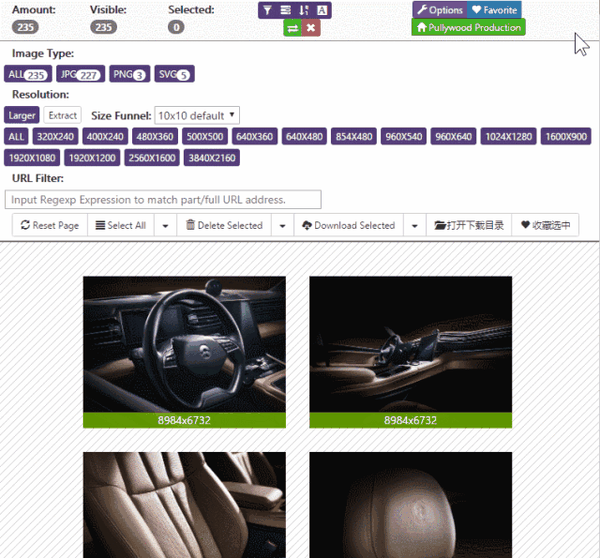Expand the Delete Selected dropdown arrow
Viewport: 600px width, 558px height.
pyautogui.click(x=282, y=225)
